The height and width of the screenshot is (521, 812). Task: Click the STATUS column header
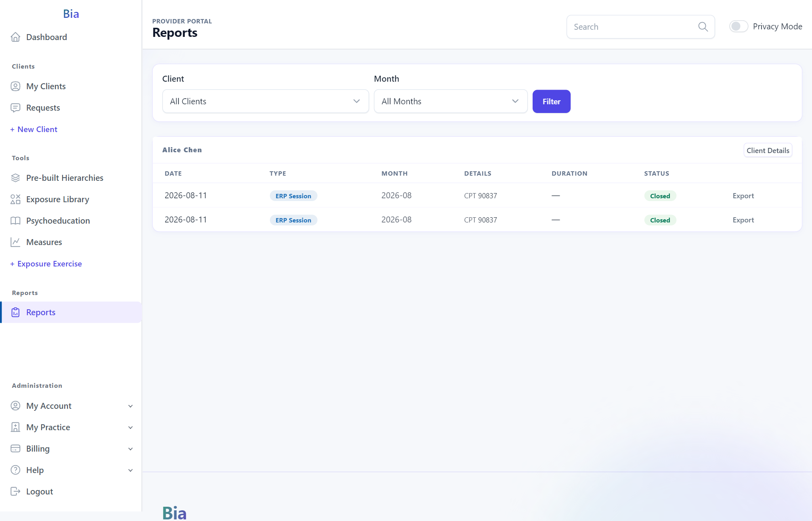[x=657, y=173]
